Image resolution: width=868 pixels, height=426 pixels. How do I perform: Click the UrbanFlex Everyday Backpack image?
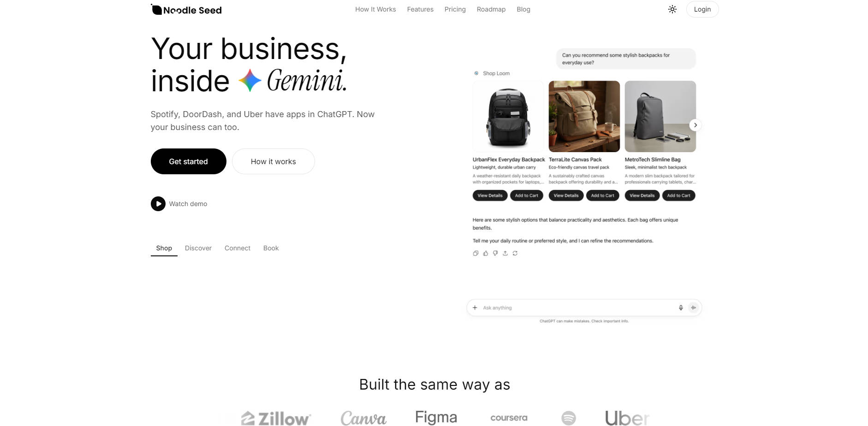508,117
